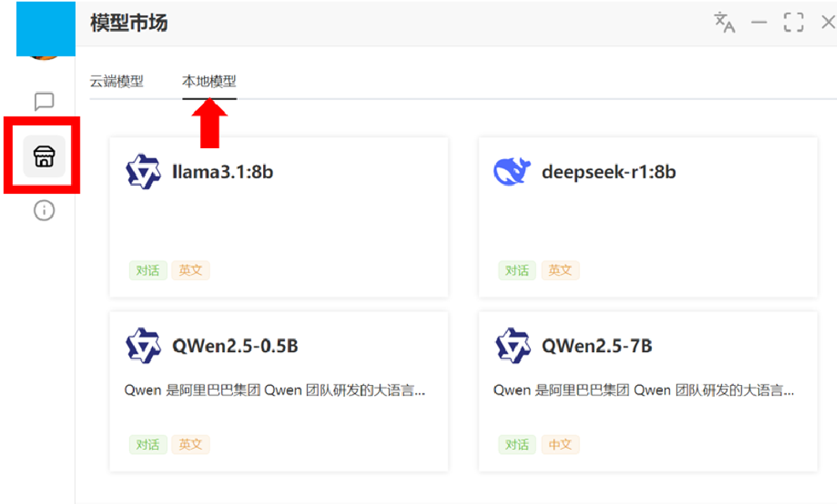Click the translate language icon
Viewport: 837px width, 504px height.
[x=724, y=22]
